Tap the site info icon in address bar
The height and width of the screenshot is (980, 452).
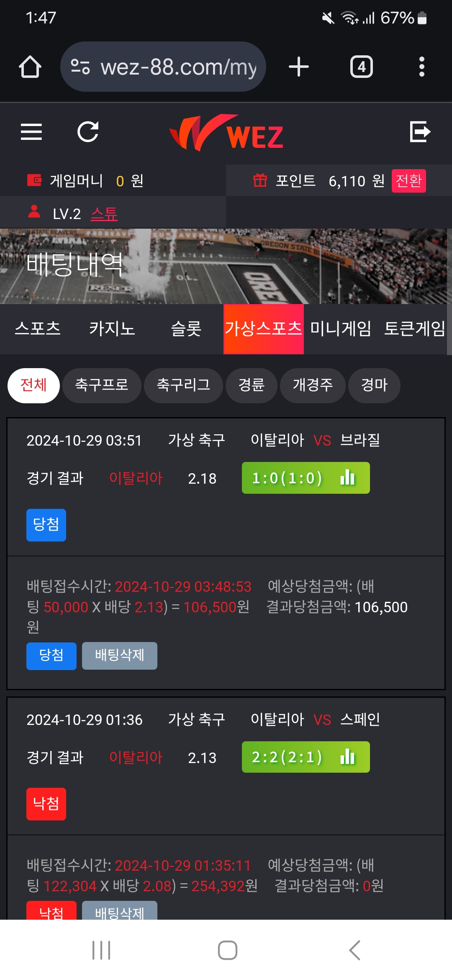(80, 67)
